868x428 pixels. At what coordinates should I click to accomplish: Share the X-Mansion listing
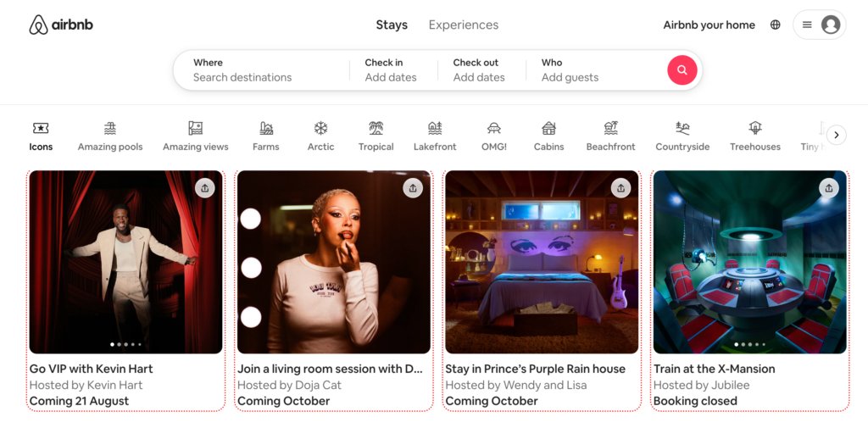(829, 188)
